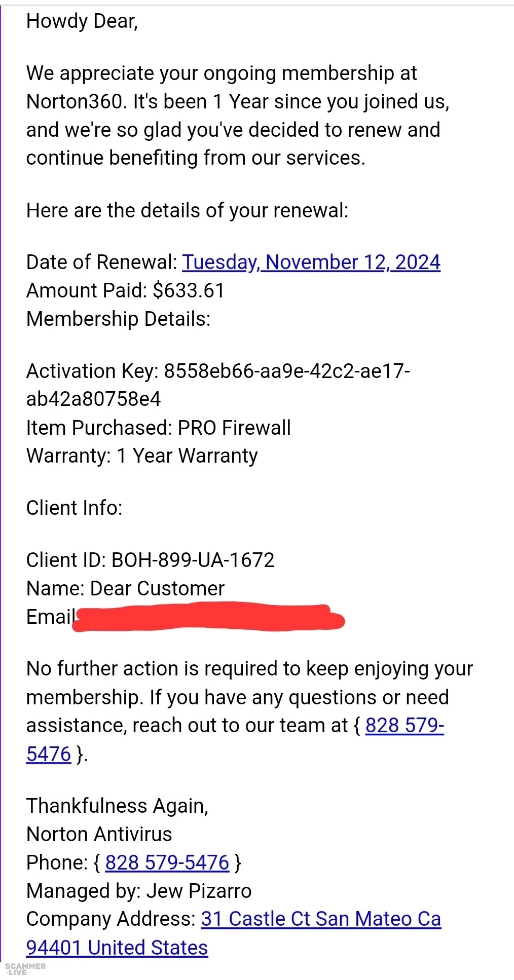Screen dimensions: 514x980
Task: Click the "Name: Dear Customer" line
Action: [125, 588]
